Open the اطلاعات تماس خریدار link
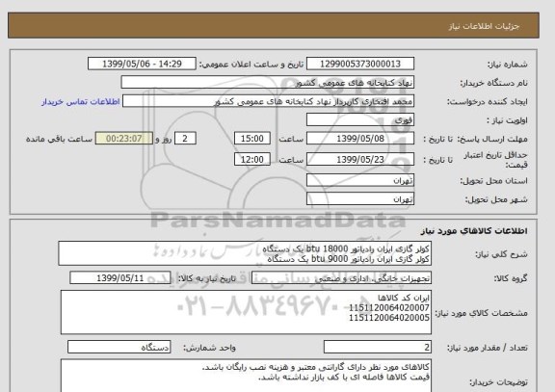 81,102
